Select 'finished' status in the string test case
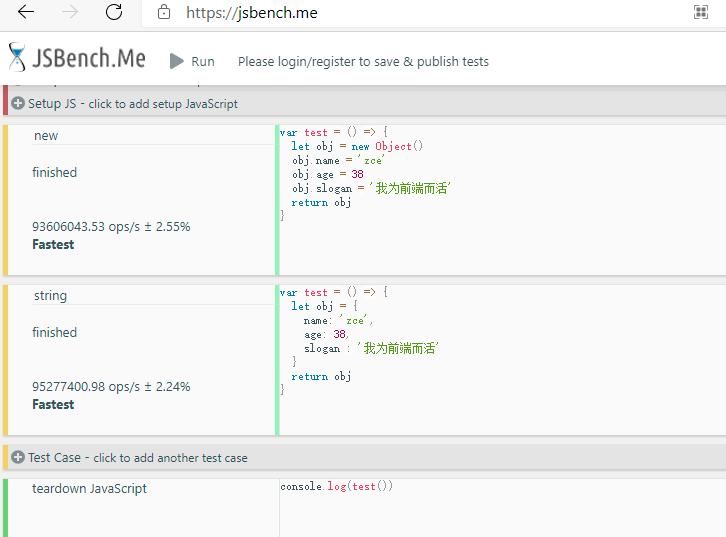 (55, 332)
